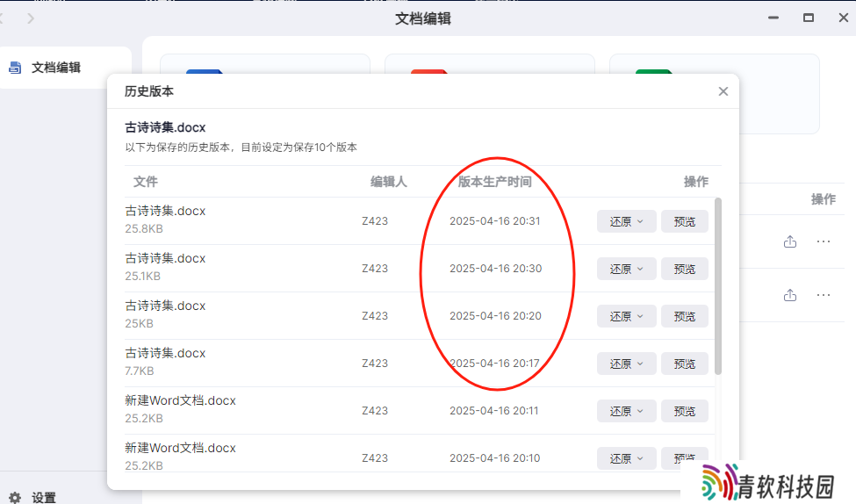Image resolution: width=856 pixels, height=504 pixels.
Task: Click timestamp 2025-04-16 20:30
Action: (496, 269)
